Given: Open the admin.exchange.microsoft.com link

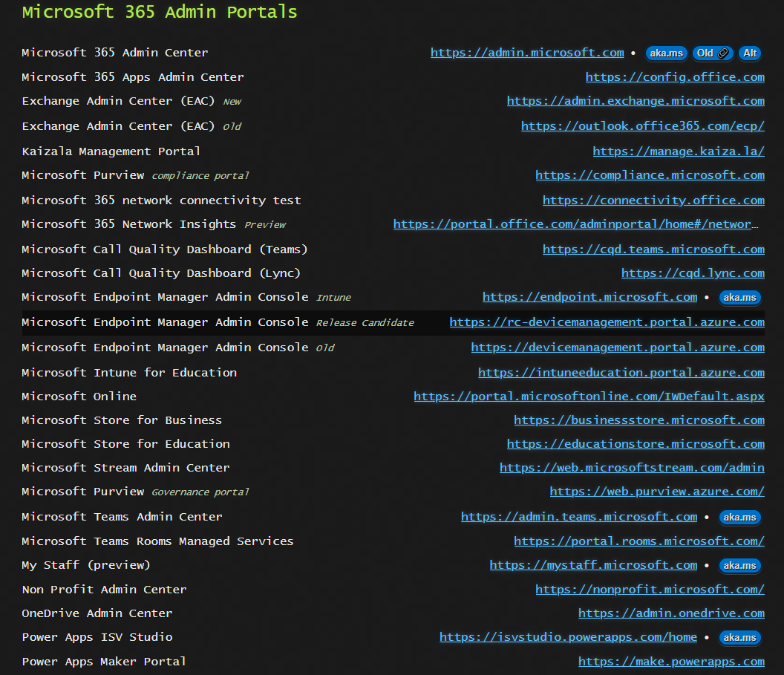Looking at the screenshot, I should [x=636, y=101].
